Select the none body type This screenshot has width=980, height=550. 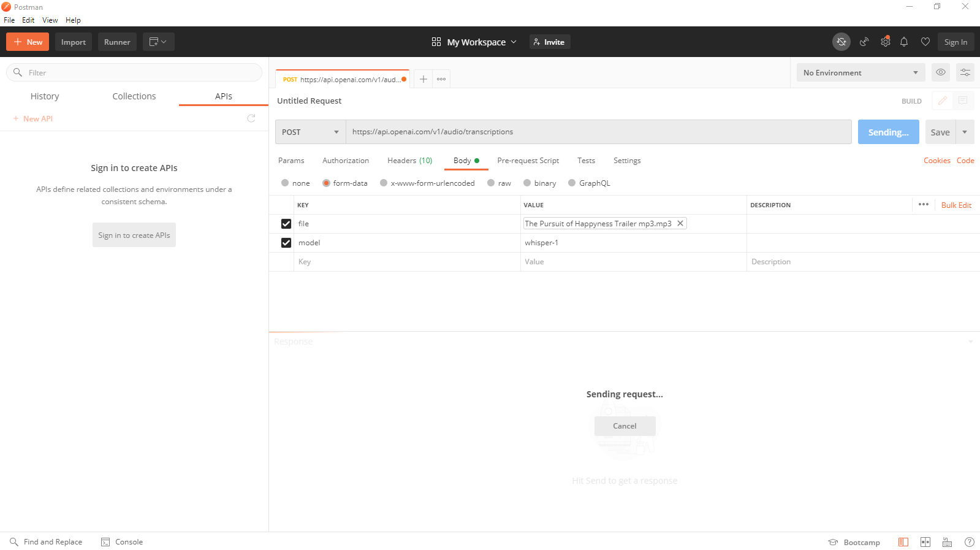coord(285,183)
